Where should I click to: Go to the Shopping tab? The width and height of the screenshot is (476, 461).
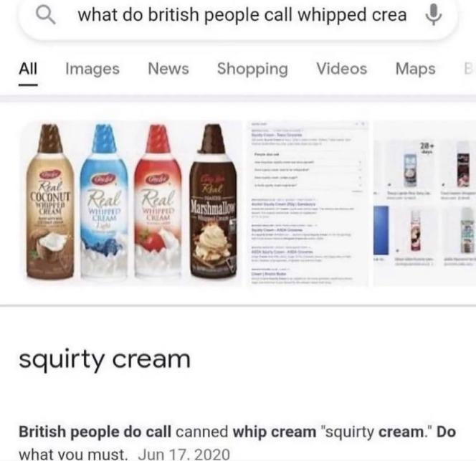click(252, 70)
